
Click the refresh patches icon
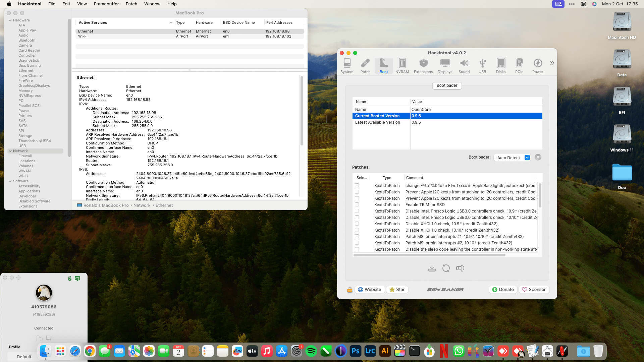point(446,268)
